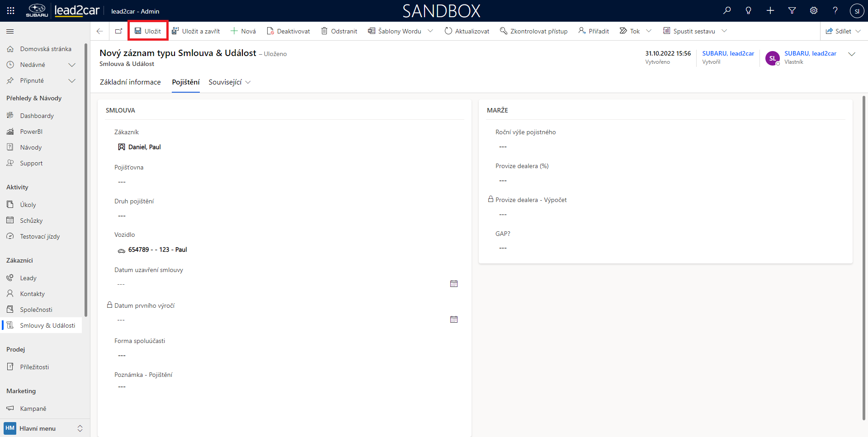The width and height of the screenshot is (868, 437).
Task: Click the search magnifier icon in header
Action: 727,11
